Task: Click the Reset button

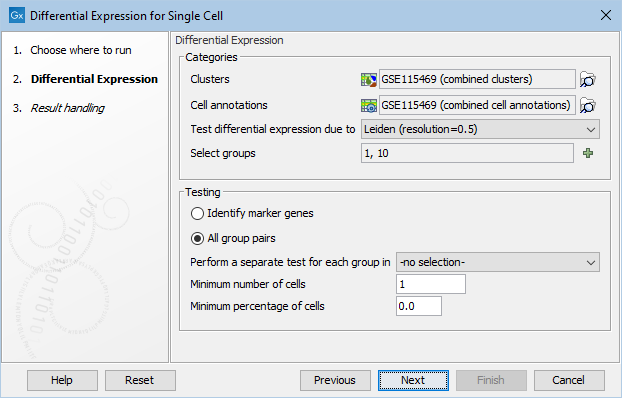Action: [x=140, y=380]
